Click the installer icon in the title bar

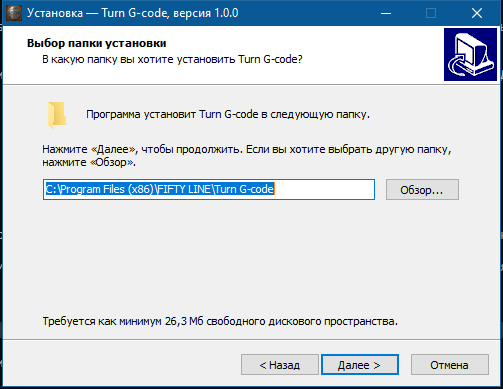point(14,13)
